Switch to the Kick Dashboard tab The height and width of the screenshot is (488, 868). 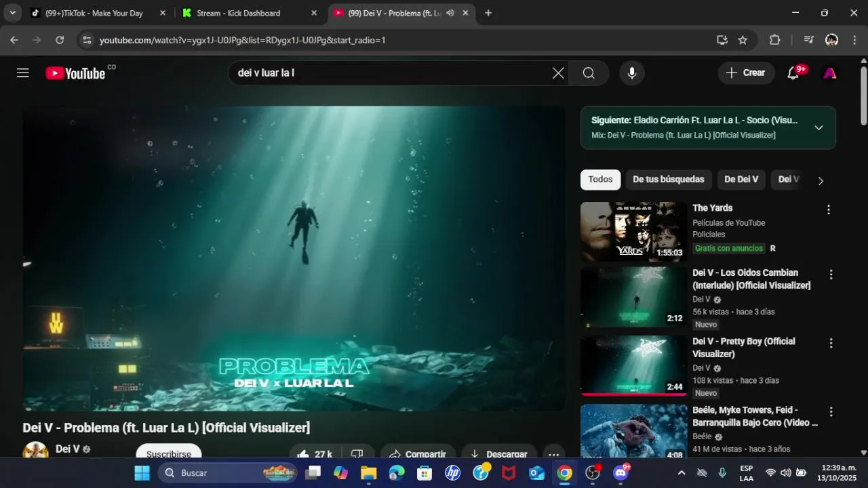click(x=238, y=13)
